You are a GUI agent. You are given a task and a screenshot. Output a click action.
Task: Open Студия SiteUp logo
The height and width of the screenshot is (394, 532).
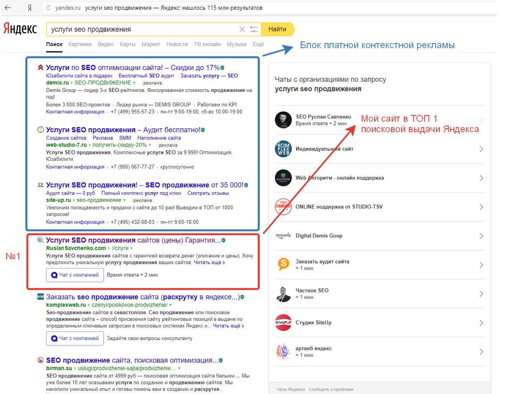coord(283,323)
